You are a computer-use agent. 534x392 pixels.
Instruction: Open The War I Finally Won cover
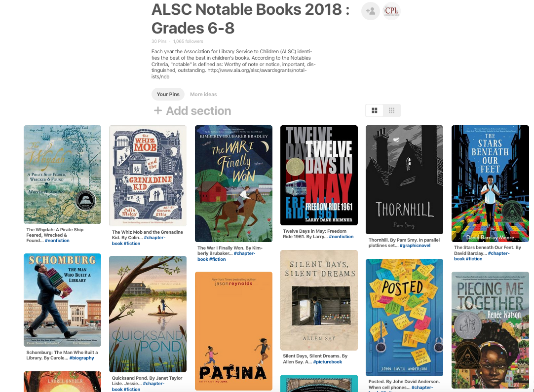click(233, 184)
